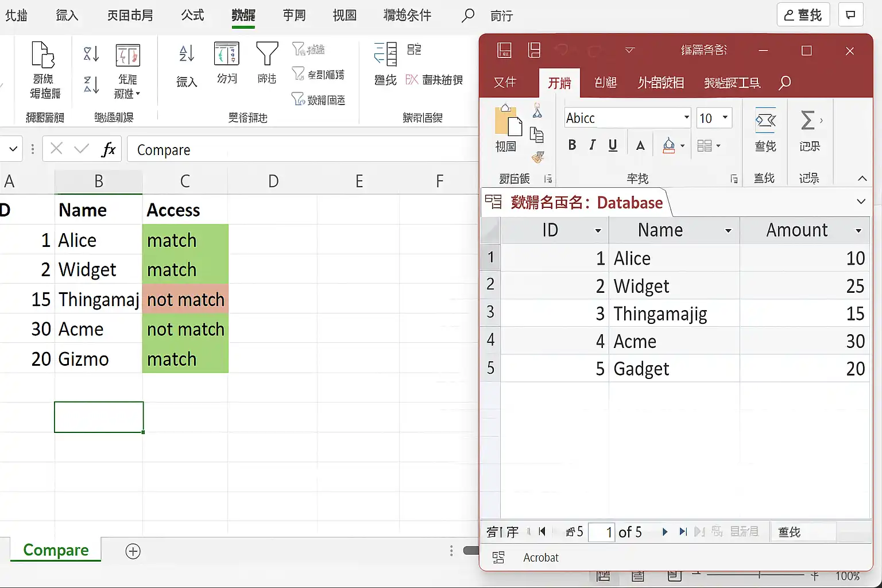The width and height of the screenshot is (882, 588).
Task: Click the Save icon in Access title bar
Action: 504,51
